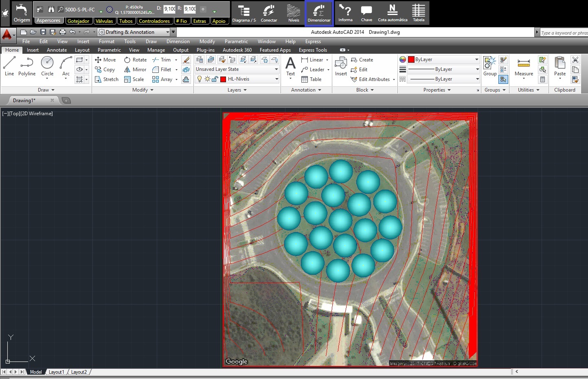Select the Circle tool
The height and width of the screenshot is (379, 588).
pos(47,66)
